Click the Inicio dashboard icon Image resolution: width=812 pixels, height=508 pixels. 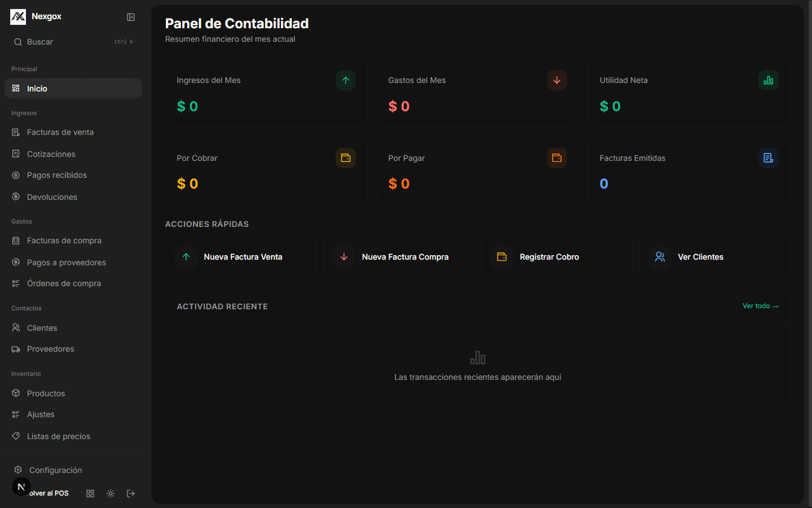click(16, 88)
